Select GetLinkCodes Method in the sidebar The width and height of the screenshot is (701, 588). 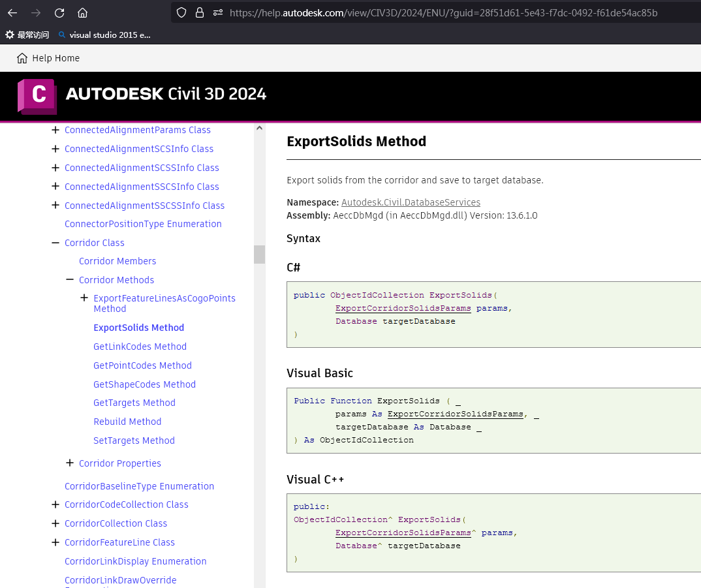140,347
